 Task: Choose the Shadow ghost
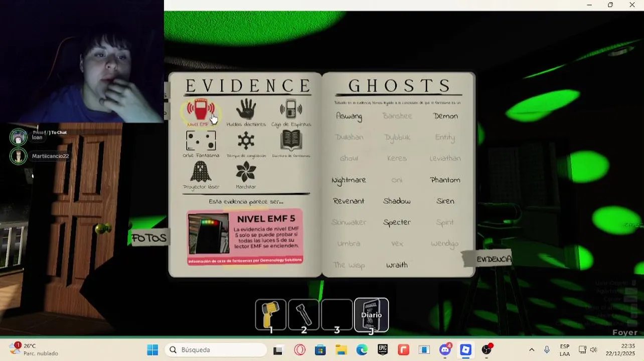397,201
